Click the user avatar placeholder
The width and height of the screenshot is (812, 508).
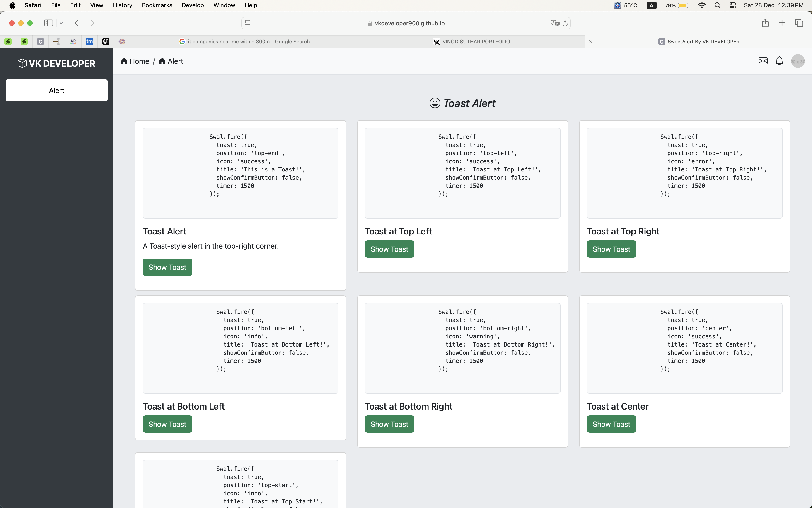point(797,61)
